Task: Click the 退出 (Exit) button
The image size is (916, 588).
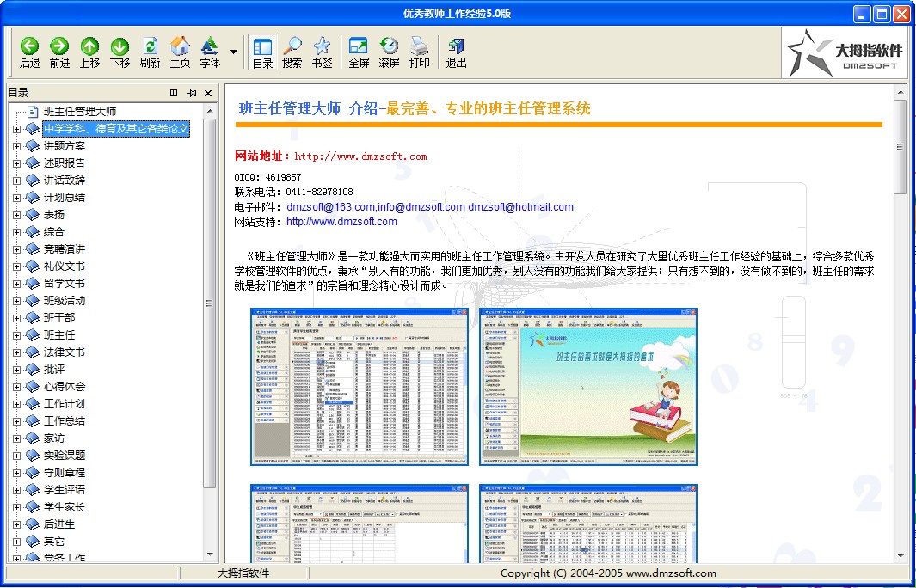Action: point(455,52)
